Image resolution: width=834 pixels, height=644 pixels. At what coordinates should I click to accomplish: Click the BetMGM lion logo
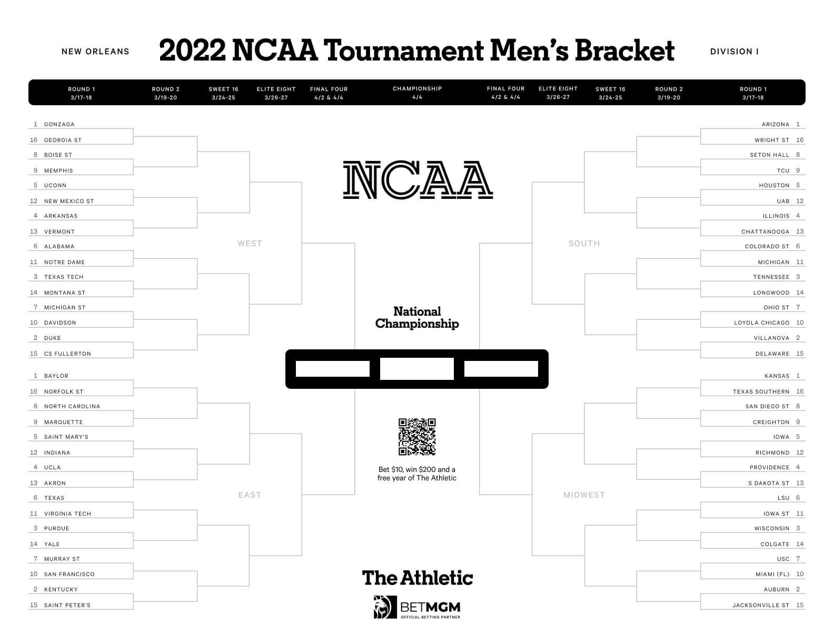[x=384, y=607]
